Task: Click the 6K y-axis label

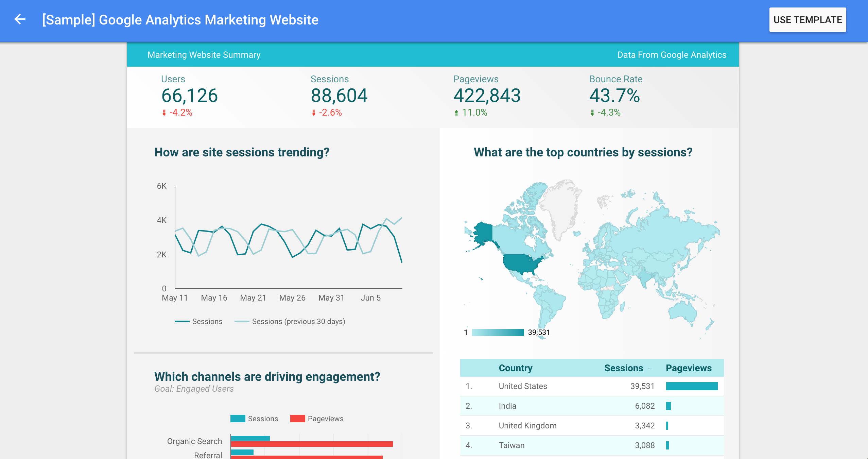Action: [162, 186]
